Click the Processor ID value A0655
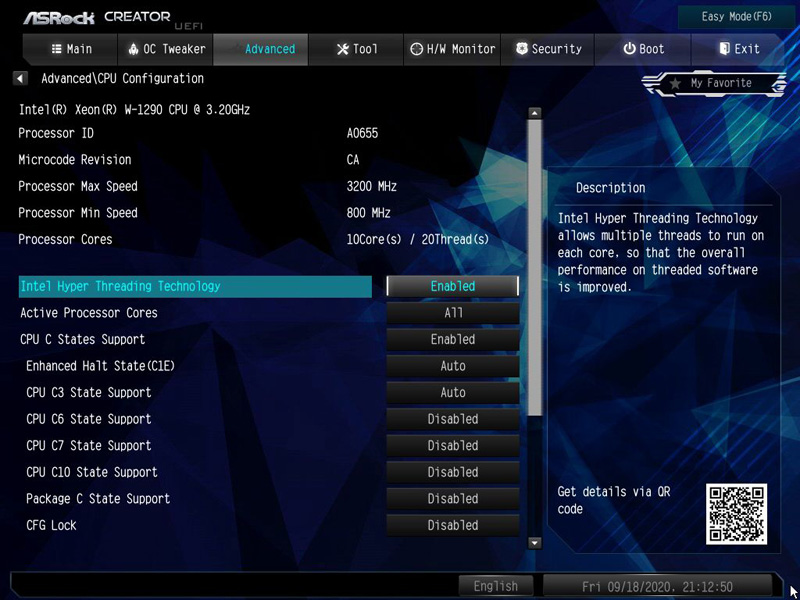800x600 pixels. click(362, 134)
